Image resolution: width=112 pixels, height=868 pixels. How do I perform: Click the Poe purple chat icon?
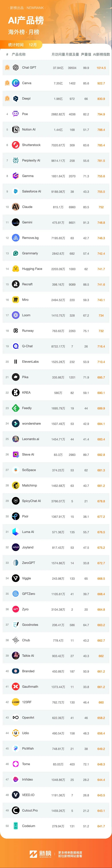15,114
